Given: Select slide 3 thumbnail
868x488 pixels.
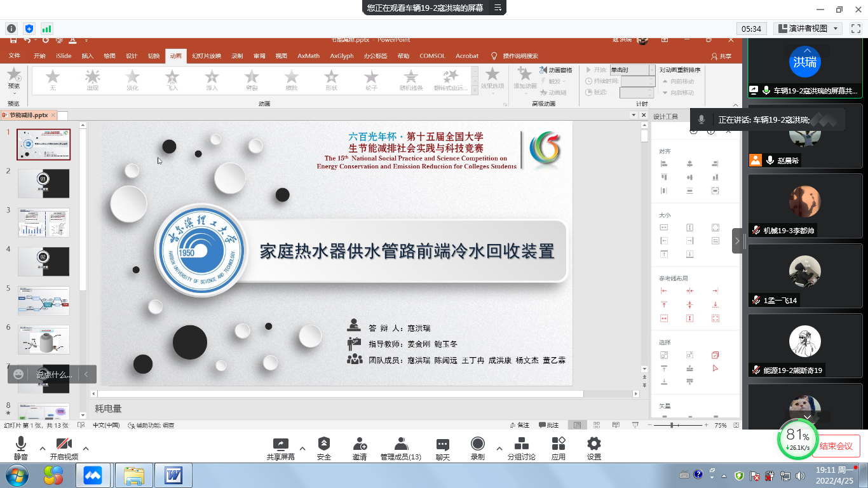Looking at the screenshot, I should pyautogui.click(x=44, y=222).
